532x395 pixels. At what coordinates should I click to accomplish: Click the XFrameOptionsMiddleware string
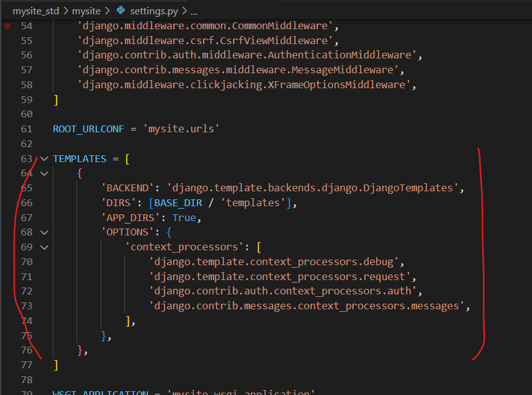(244, 85)
